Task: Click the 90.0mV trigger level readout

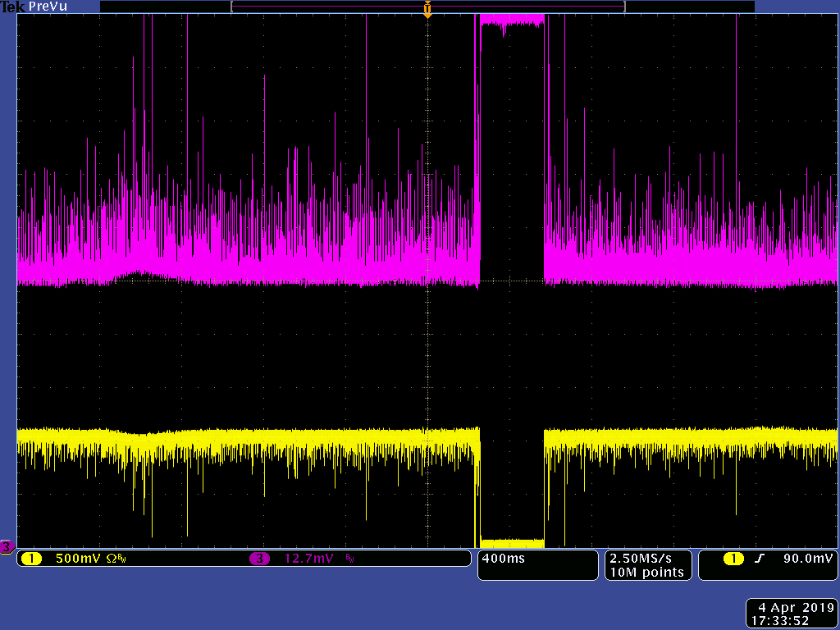Action: (808, 559)
